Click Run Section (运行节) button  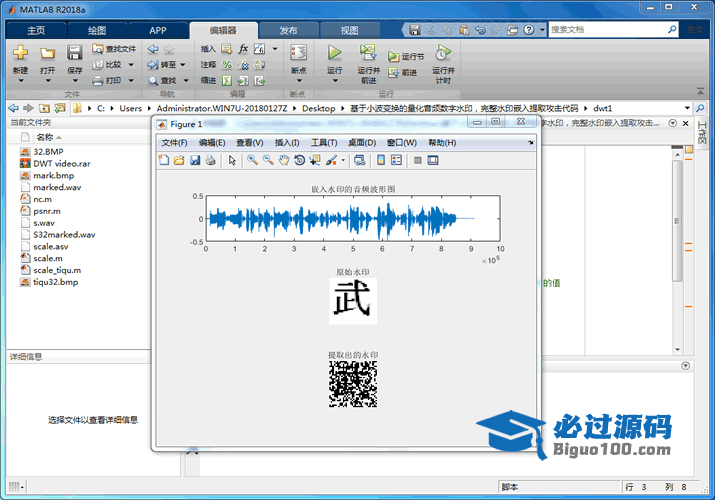(x=406, y=57)
